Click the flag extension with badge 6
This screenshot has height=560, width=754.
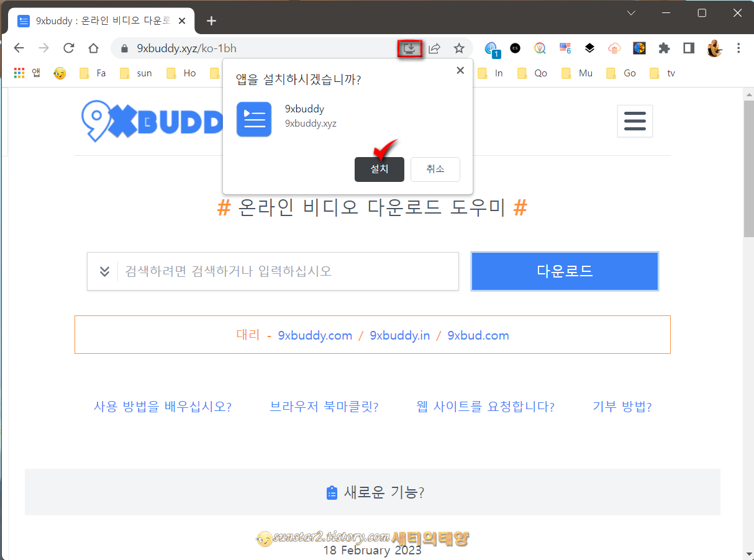click(x=565, y=48)
